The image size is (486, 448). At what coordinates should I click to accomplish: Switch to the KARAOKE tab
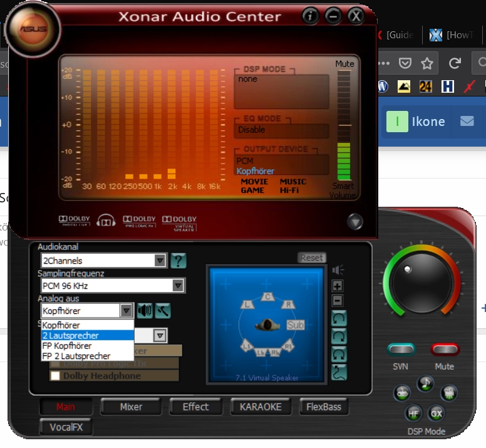tap(261, 407)
